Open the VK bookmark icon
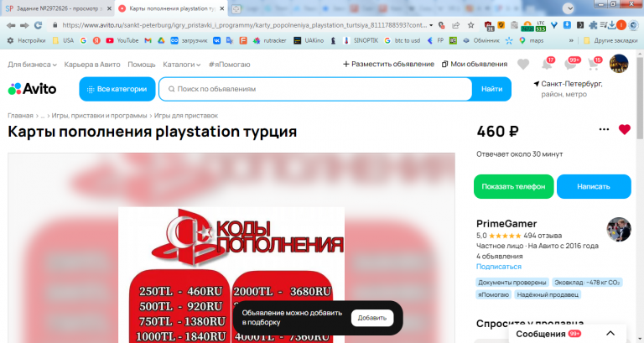 click(x=216, y=40)
